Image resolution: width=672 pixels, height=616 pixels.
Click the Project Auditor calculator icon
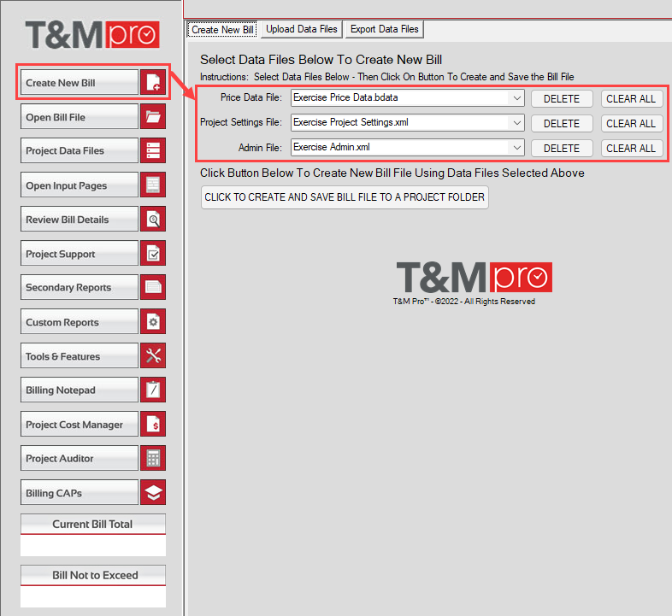point(153,458)
